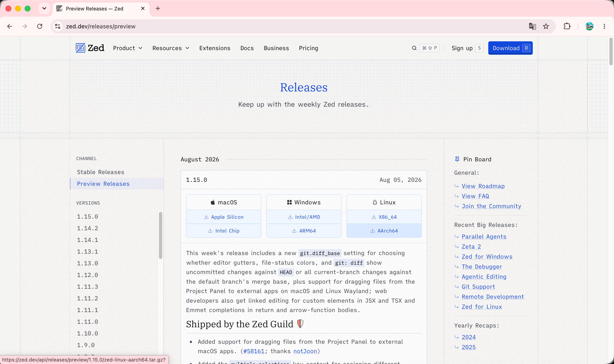Bookmark this page with the star icon
The image size is (614, 364).
click(546, 26)
